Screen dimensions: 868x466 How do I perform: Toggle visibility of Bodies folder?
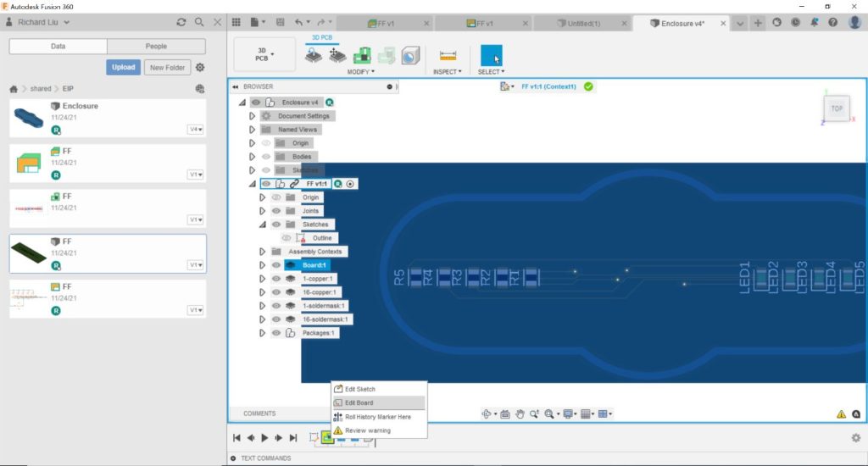[266, 157]
